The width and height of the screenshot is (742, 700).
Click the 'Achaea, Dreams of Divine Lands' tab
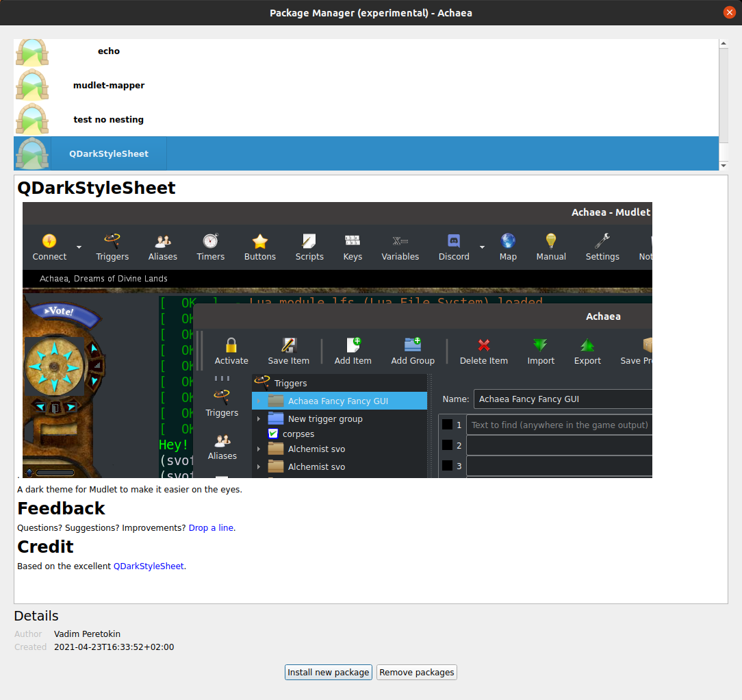[x=103, y=279]
